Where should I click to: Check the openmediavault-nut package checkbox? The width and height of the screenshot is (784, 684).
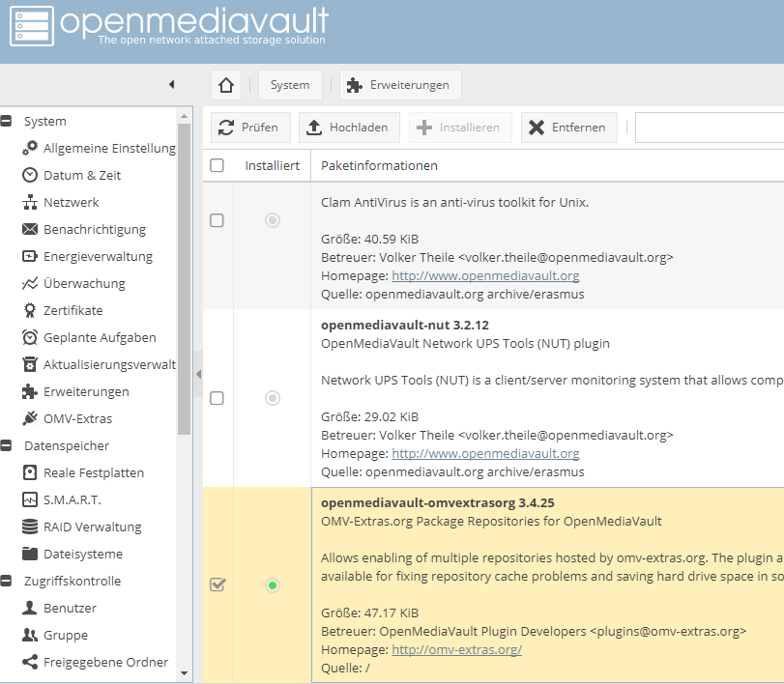[217, 398]
